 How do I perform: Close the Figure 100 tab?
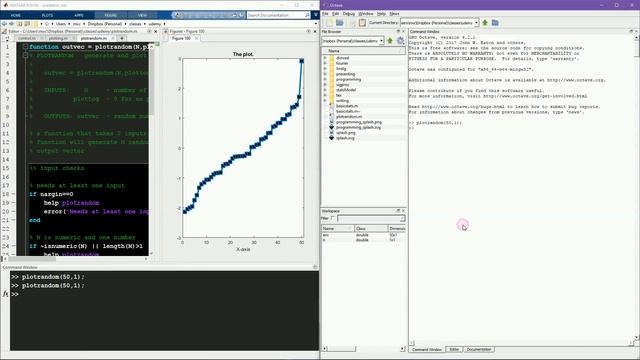coord(196,38)
